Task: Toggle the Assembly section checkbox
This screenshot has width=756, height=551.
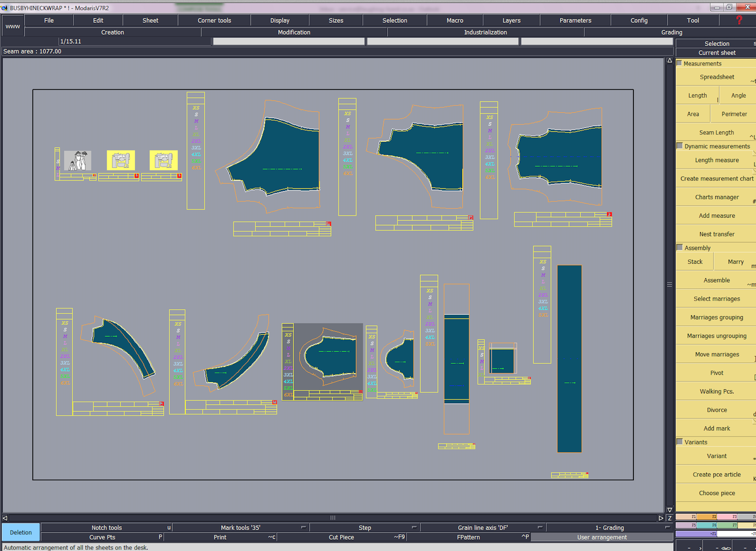Action: (680, 247)
